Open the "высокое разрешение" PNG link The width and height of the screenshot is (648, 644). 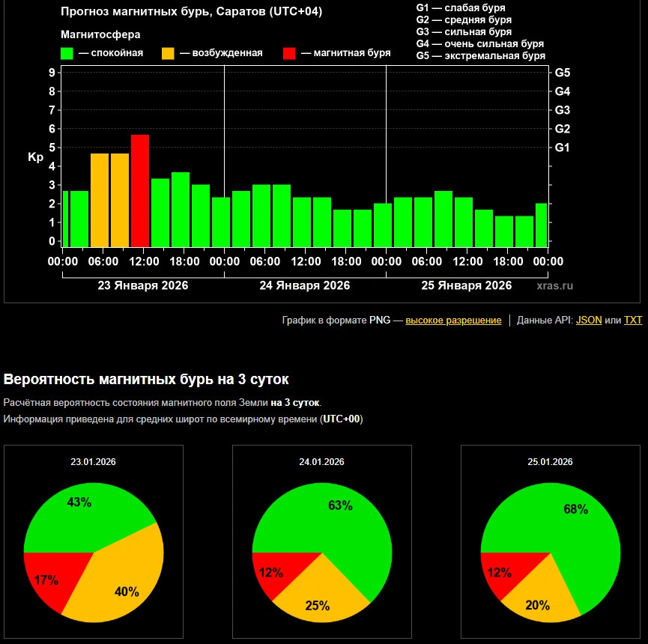[x=453, y=321]
